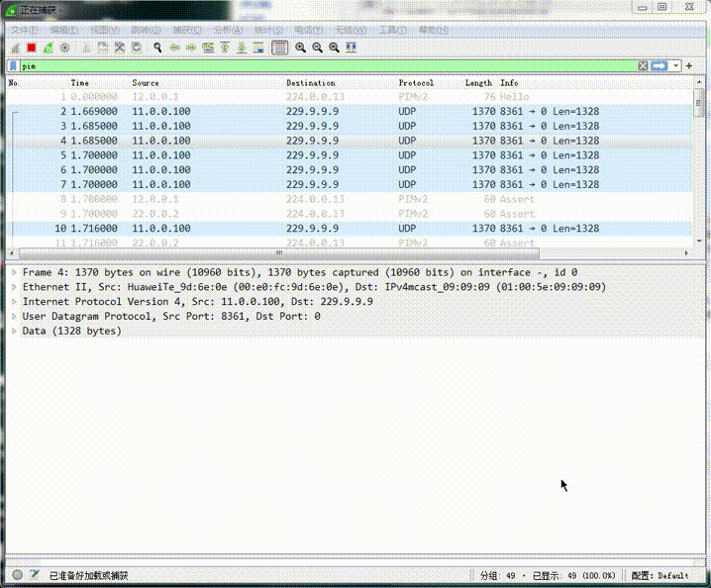Screen dimensions: 711x588
Task: Zoom out packet list text
Action: [317, 48]
